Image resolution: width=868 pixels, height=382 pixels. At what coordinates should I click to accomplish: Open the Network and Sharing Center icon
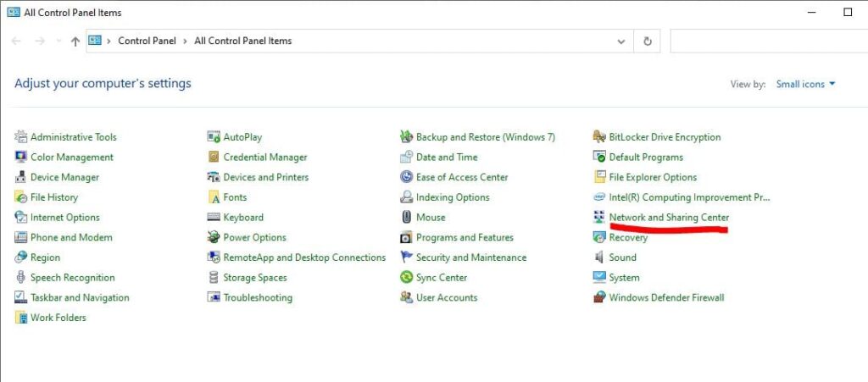[599, 218]
